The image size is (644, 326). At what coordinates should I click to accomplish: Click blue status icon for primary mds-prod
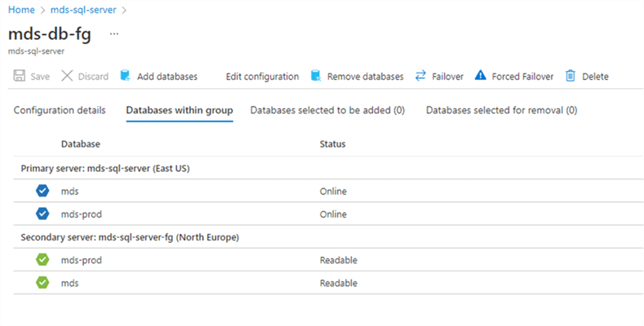click(42, 214)
